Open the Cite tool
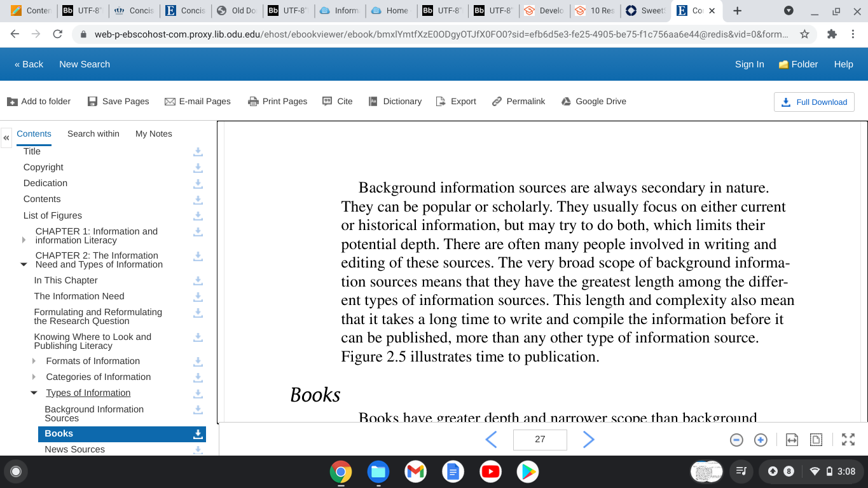The width and height of the screenshot is (868, 488). coord(338,101)
